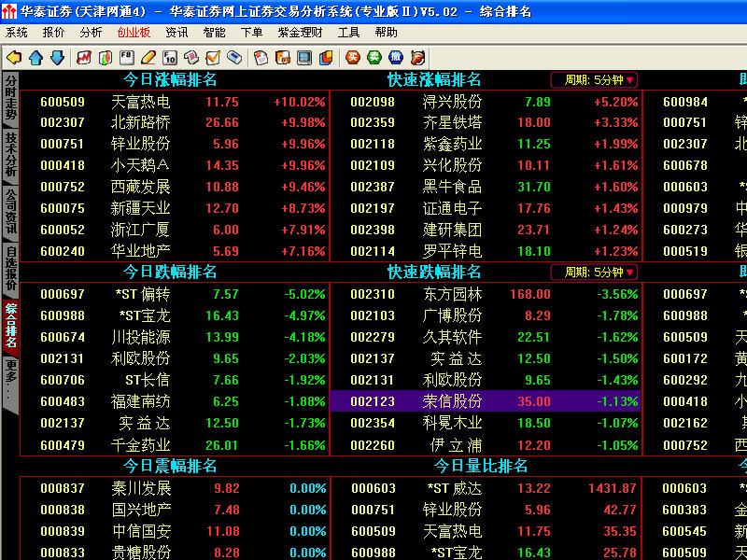Select the 天富热电 row in 今日涨幅排名

[176, 102]
